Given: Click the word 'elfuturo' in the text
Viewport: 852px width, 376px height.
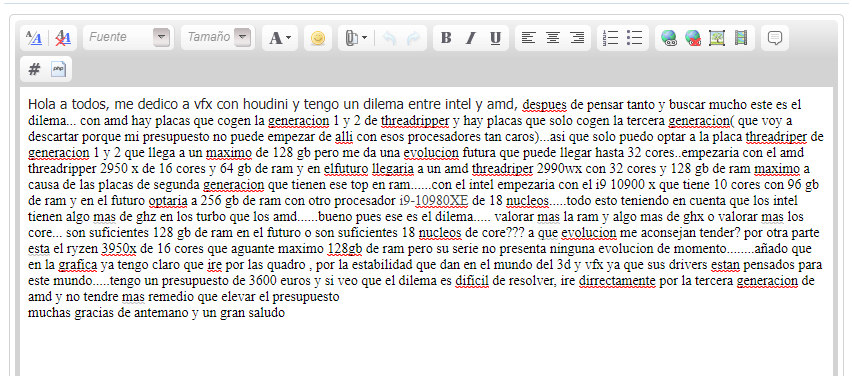Looking at the screenshot, I should [x=346, y=169].
